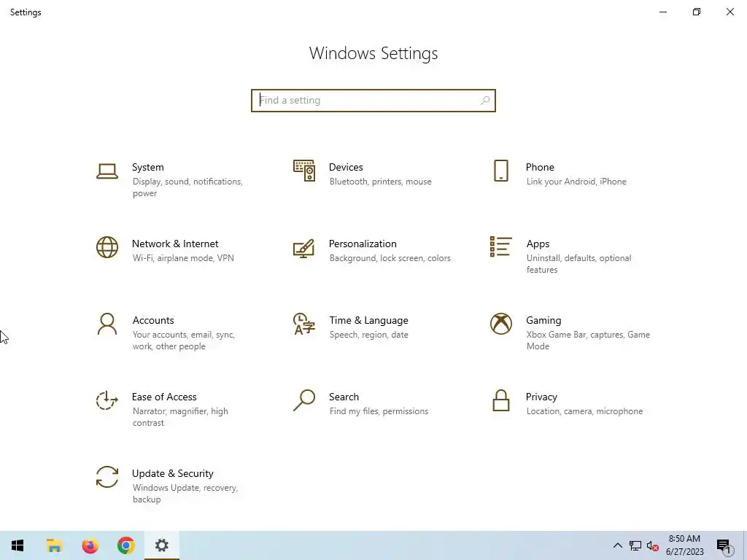Open Google Chrome from the taskbar
Viewport: 747px width, 560px height.
coord(125,545)
